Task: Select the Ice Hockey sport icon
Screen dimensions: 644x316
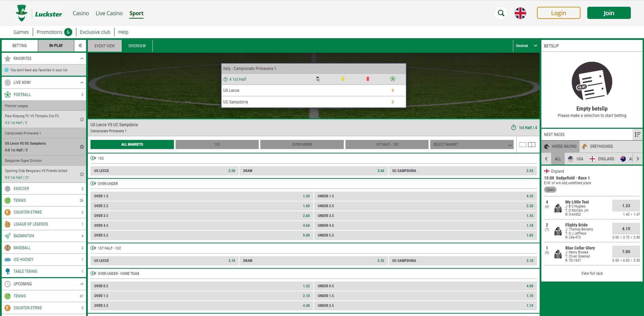Action: (x=8, y=259)
